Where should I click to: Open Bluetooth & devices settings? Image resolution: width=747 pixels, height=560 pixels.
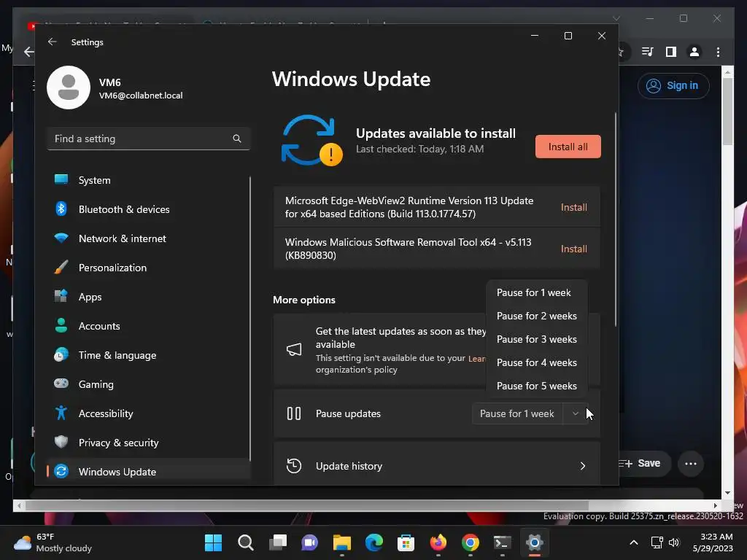[x=148, y=209]
